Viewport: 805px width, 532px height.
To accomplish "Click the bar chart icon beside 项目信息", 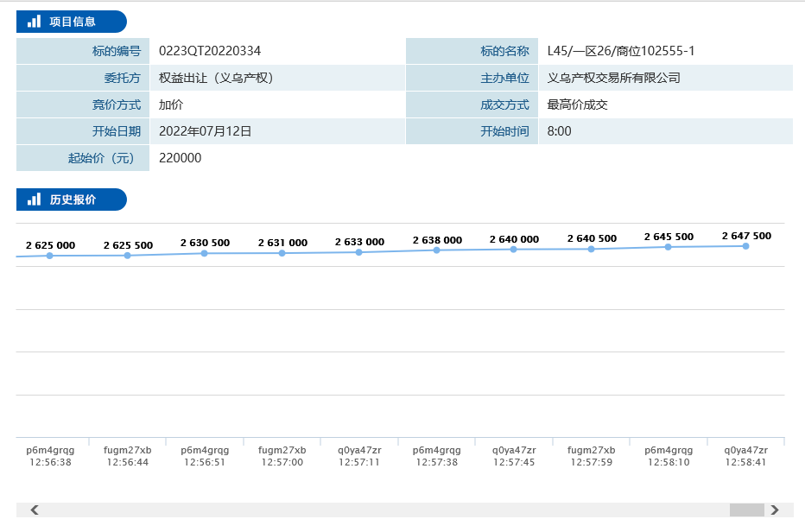I will click(x=34, y=22).
